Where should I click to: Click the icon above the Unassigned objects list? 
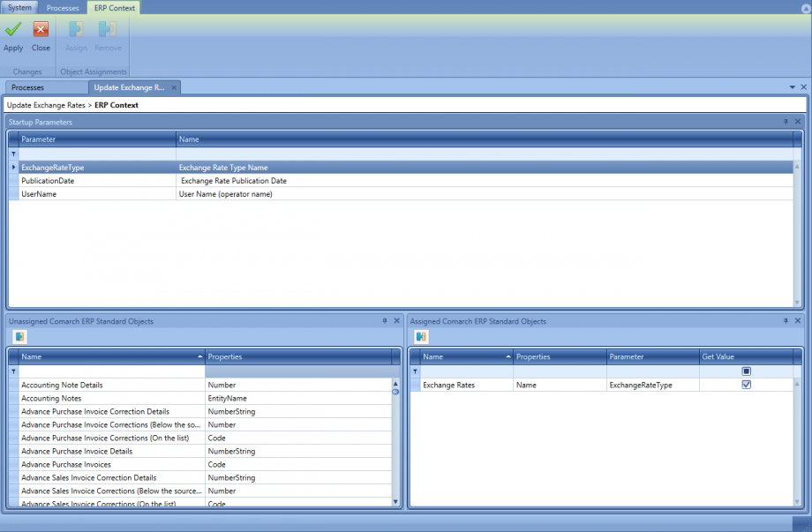tap(19, 337)
